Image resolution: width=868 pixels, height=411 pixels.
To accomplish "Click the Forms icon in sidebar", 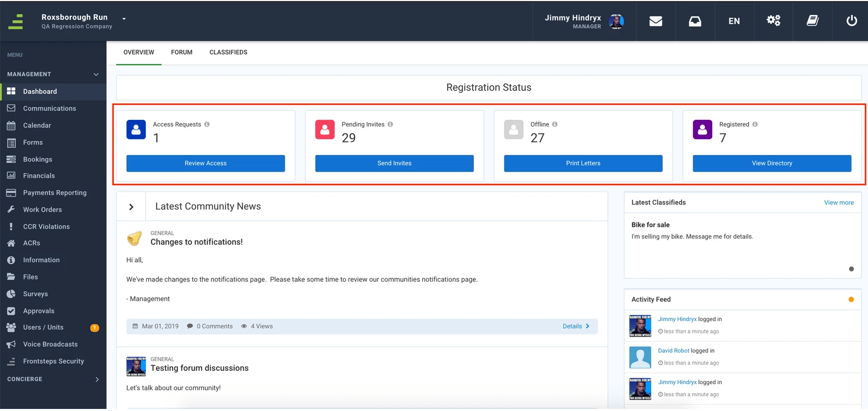I will click(x=11, y=143).
